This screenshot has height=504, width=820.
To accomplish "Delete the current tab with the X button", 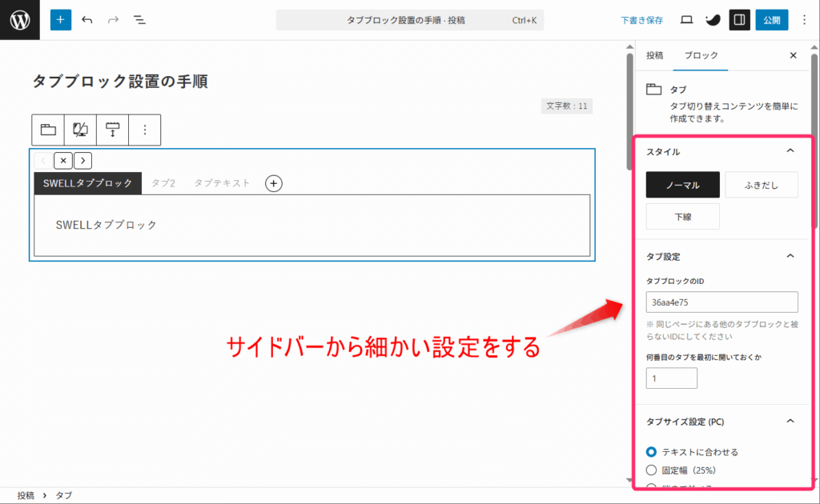I will (x=63, y=160).
